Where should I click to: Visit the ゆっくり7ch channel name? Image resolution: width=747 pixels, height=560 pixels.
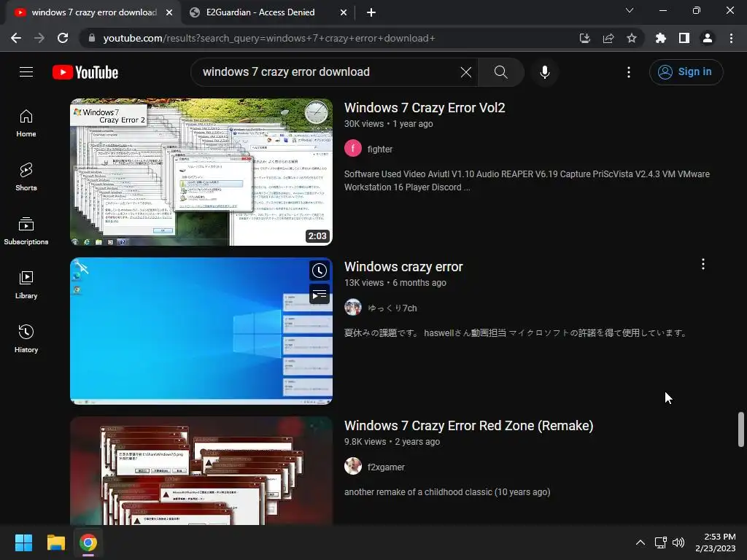[392, 308]
